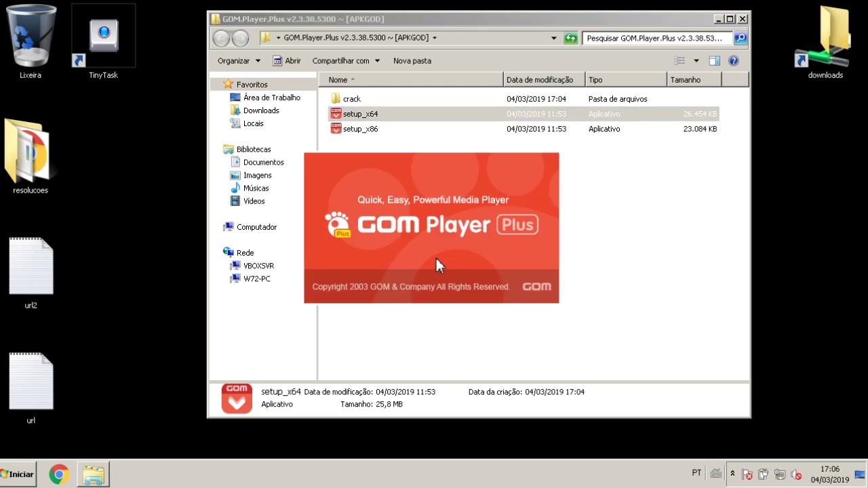This screenshot has width=868, height=488.
Task: Sort by the Tipo column header
Action: click(626, 80)
